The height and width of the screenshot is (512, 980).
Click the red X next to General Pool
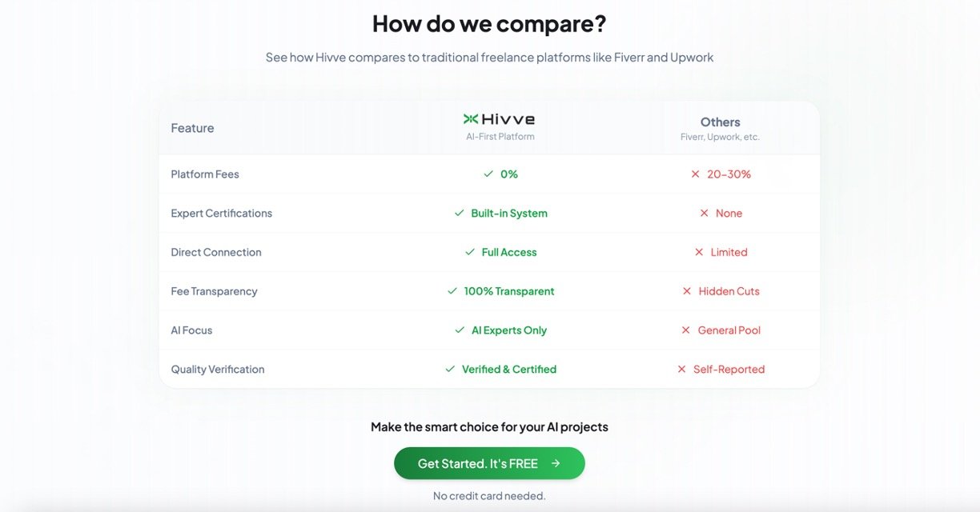click(686, 330)
